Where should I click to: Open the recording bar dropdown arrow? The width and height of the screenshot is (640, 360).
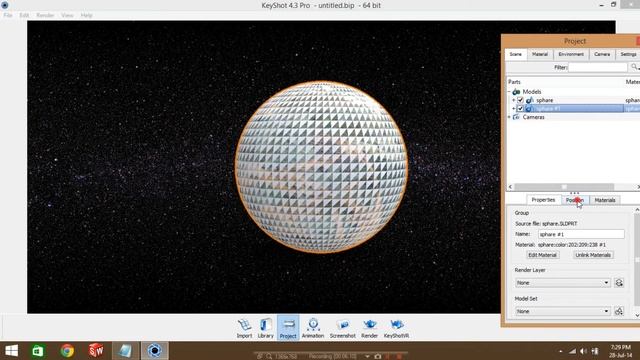pos(367,356)
